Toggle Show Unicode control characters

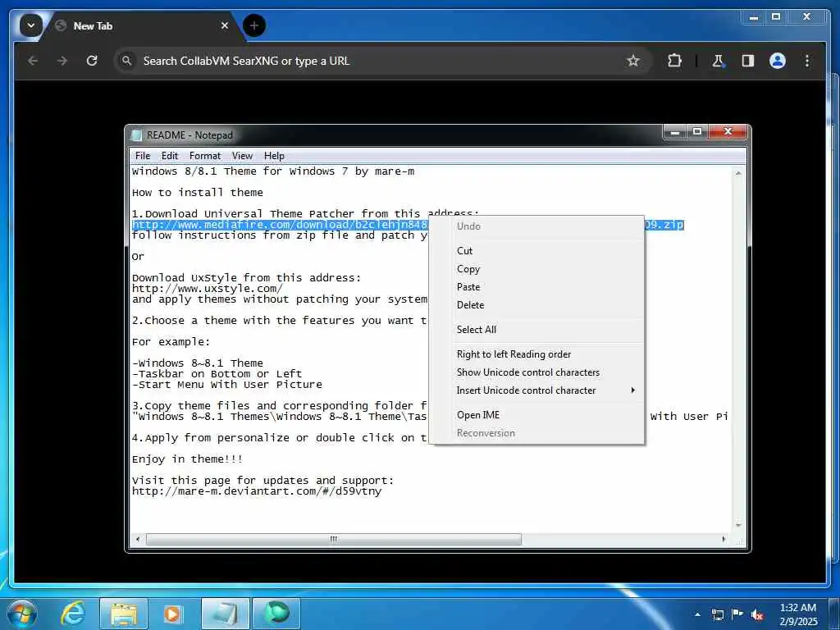pyautogui.click(x=536, y=372)
